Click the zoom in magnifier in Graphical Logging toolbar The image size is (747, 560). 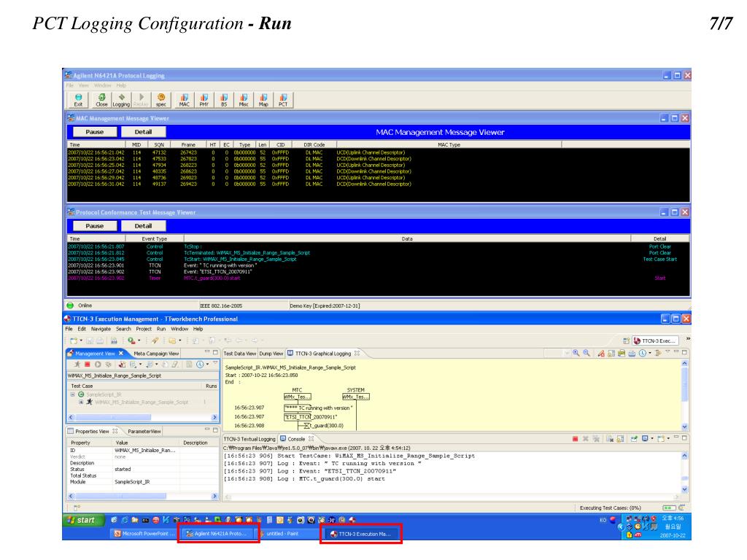[576, 353]
